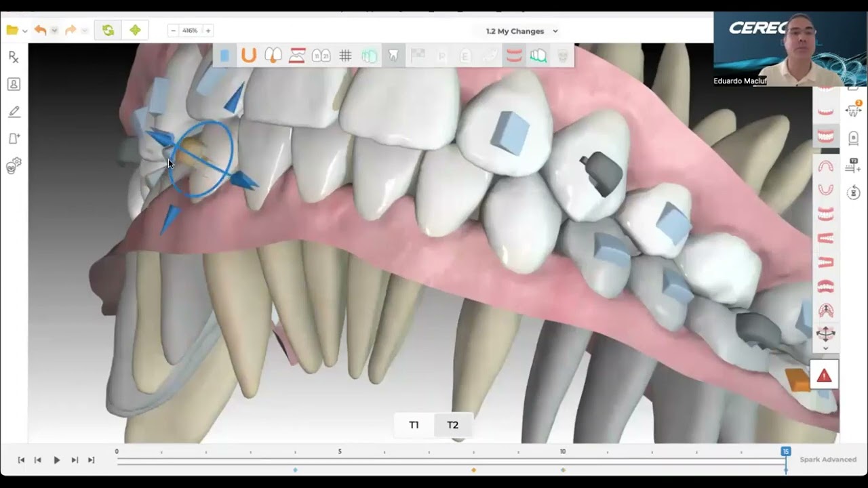Click stage 10 on the timeline
Image resolution: width=868 pixels, height=488 pixels.
(563, 451)
